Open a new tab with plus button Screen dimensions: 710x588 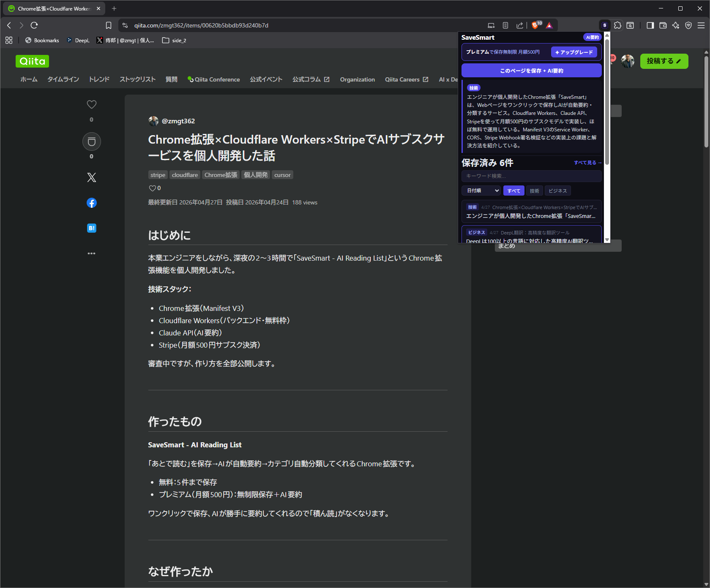click(x=114, y=8)
